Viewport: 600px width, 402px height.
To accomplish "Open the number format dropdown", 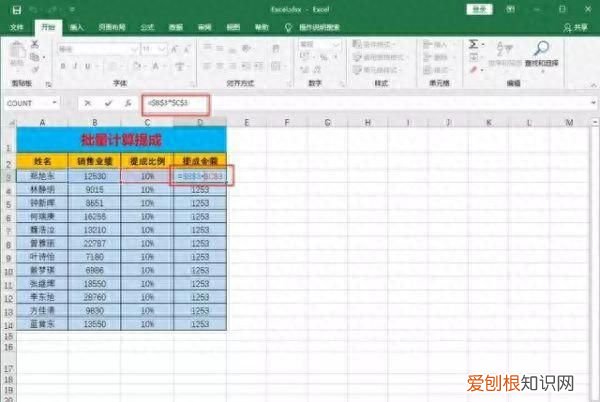I will click(x=337, y=45).
